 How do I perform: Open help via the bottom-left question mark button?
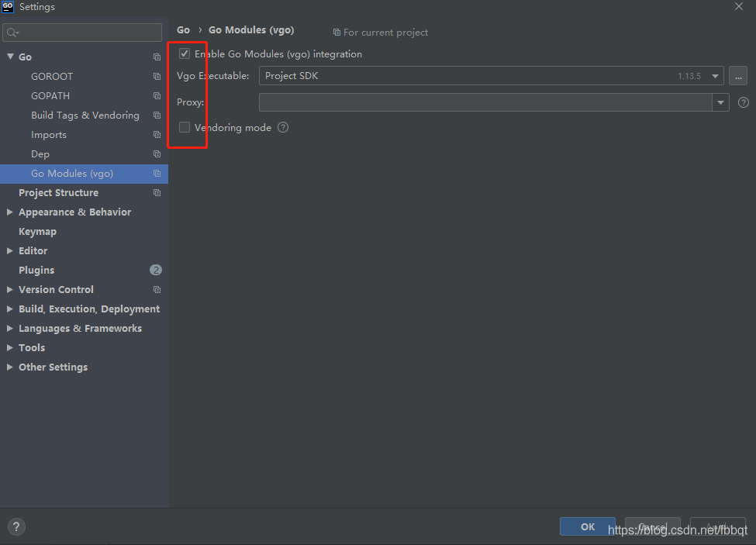(x=16, y=526)
